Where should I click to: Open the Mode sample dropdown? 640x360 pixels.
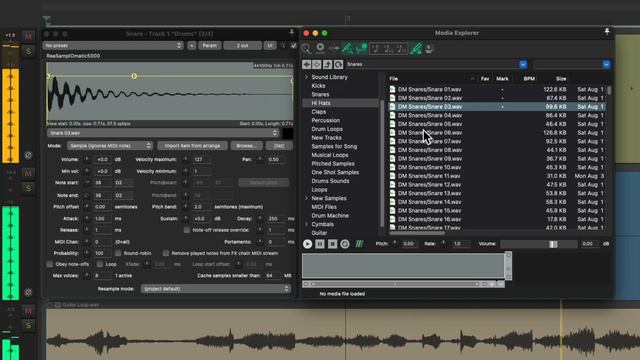coord(110,146)
